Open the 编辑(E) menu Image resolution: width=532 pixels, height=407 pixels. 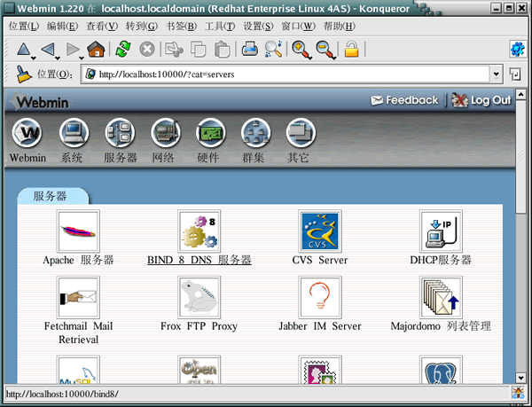(62, 26)
